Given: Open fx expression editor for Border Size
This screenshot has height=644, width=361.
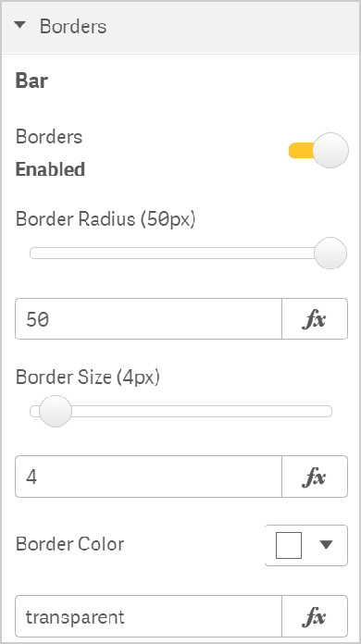Looking at the screenshot, I should (x=315, y=477).
